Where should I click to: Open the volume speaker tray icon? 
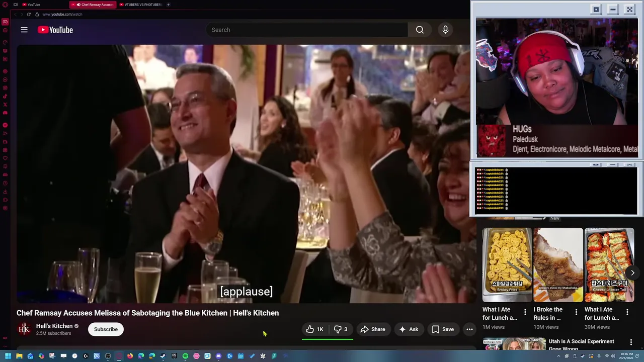click(x=613, y=356)
